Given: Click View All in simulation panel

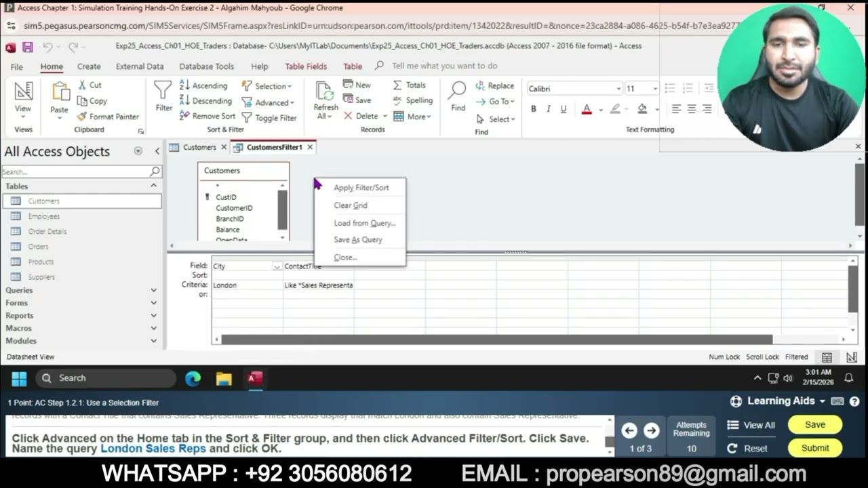Looking at the screenshot, I should tap(751, 425).
